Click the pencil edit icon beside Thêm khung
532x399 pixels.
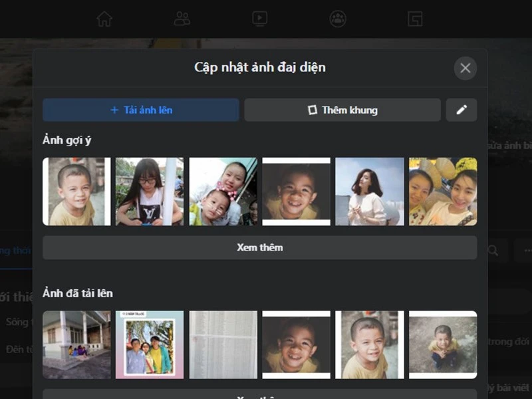coord(461,110)
